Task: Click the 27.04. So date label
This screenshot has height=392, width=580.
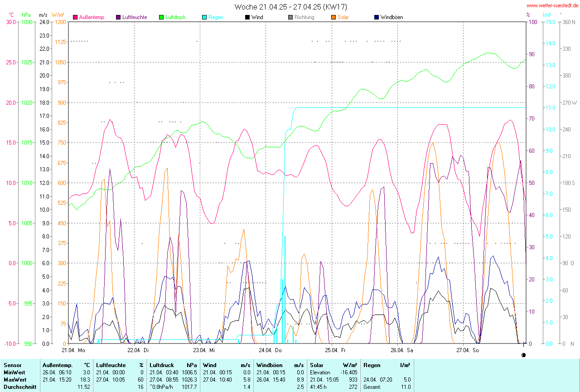Action: click(x=468, y=350)
